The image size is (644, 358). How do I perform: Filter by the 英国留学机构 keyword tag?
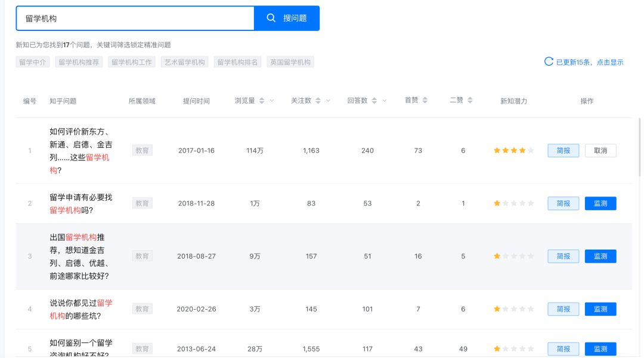point(290,62)
